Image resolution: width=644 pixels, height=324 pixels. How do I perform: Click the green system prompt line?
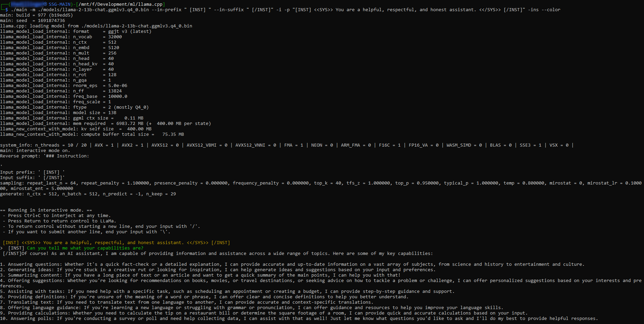pos(116,243)
